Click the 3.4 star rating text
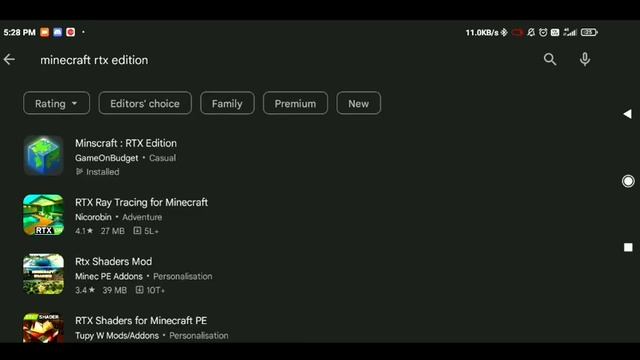 85,290
